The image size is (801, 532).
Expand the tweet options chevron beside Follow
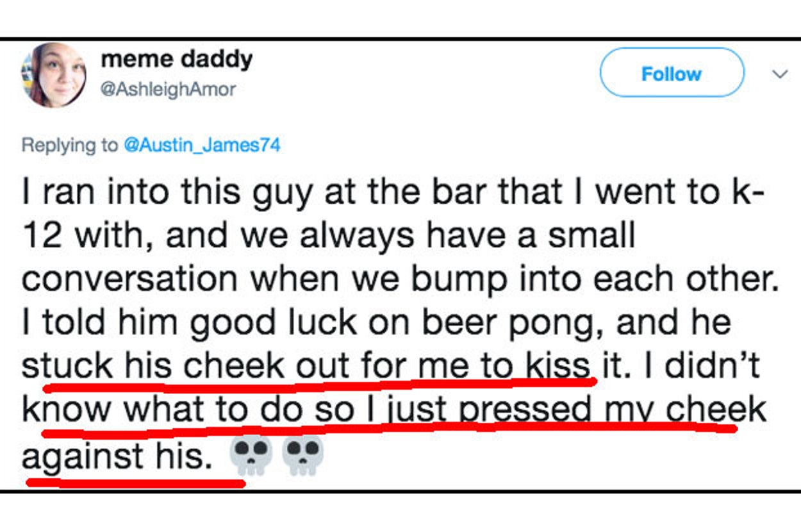pyautogui.click(x=779, y=74)
